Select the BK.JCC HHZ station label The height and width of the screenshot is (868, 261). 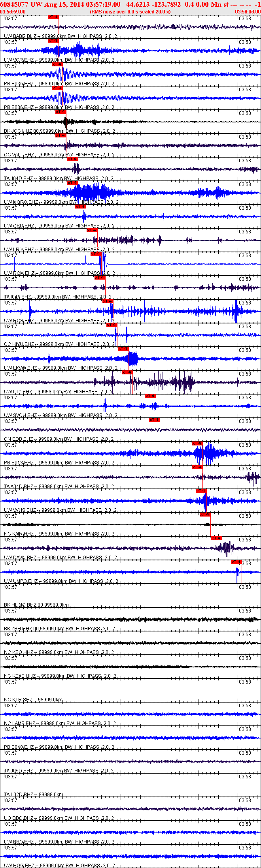(59, 131)
